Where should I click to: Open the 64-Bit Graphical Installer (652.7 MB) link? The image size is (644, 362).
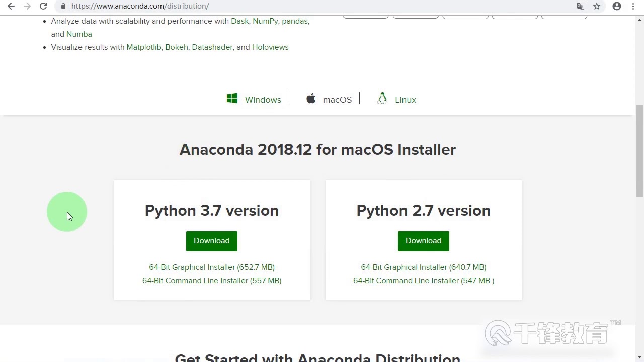pos(212,267)
